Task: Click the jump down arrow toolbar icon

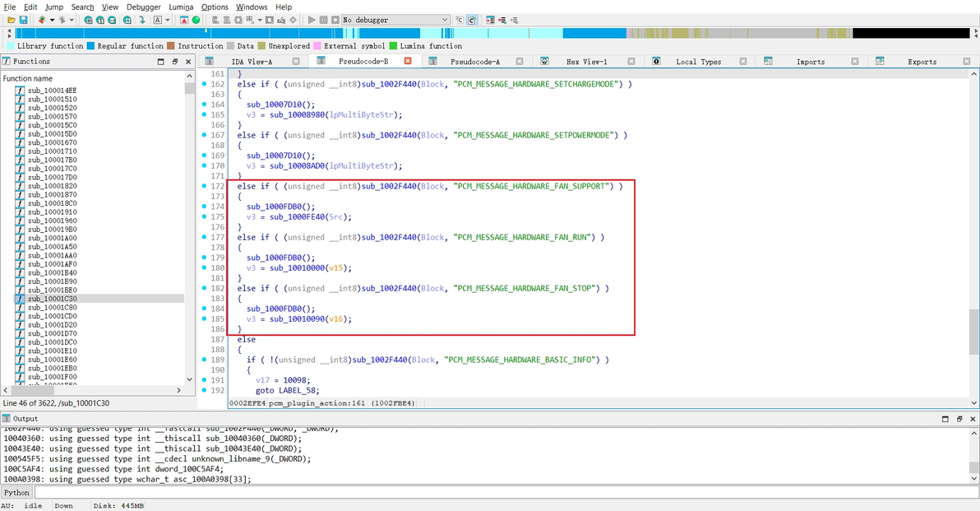Action: (142, 20)
